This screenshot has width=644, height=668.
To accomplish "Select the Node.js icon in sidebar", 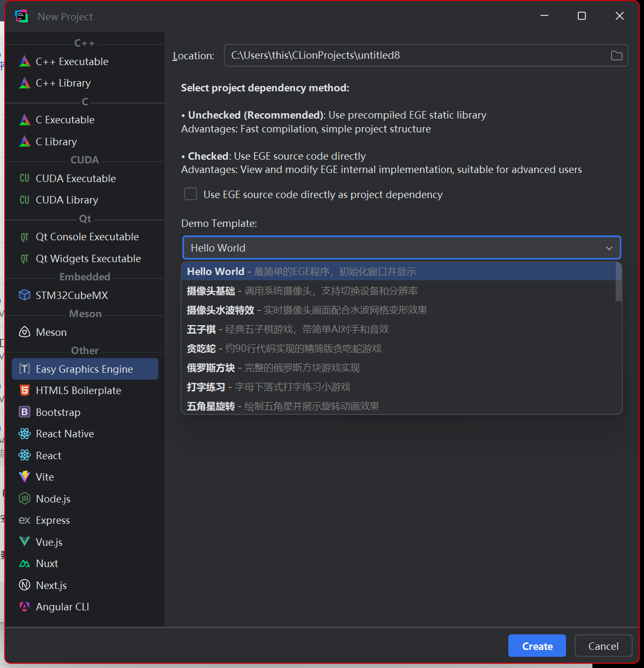I will [25, 499].
